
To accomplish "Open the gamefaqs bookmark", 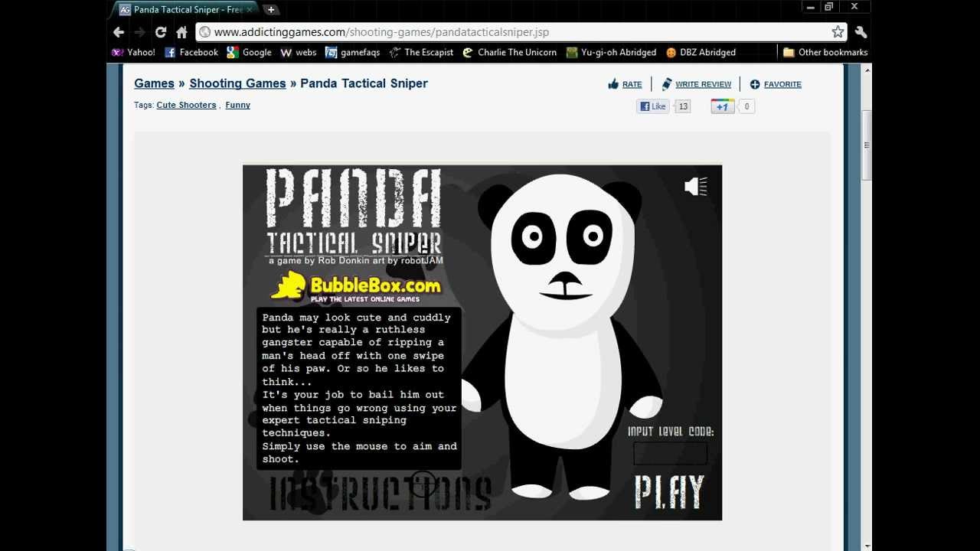I will [353, 52].
